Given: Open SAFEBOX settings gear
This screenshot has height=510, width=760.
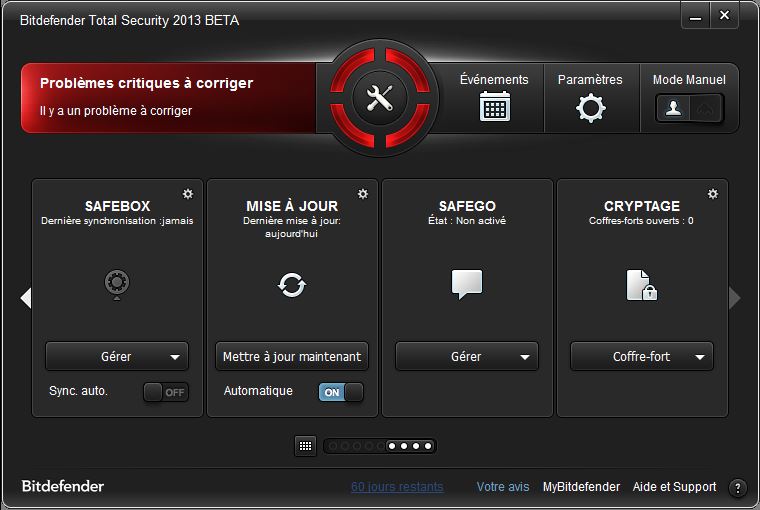Looking at the screenshot, I should click(188, 194).
